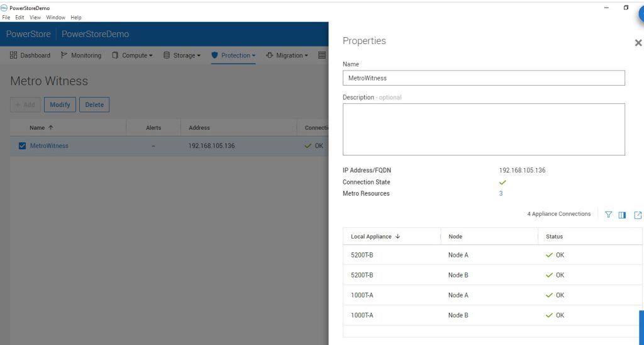Uncheck the MetroWitness row checkbox
This screenshot has height=345, width=644.
coord(22,146)
